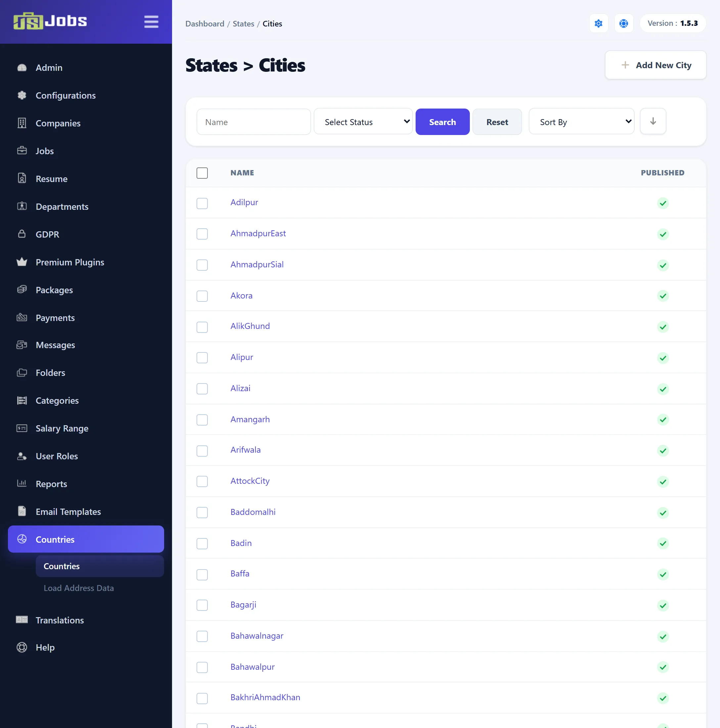Open the Jobs sidebar menu
720x728 pixels.
tap(86, 151)
